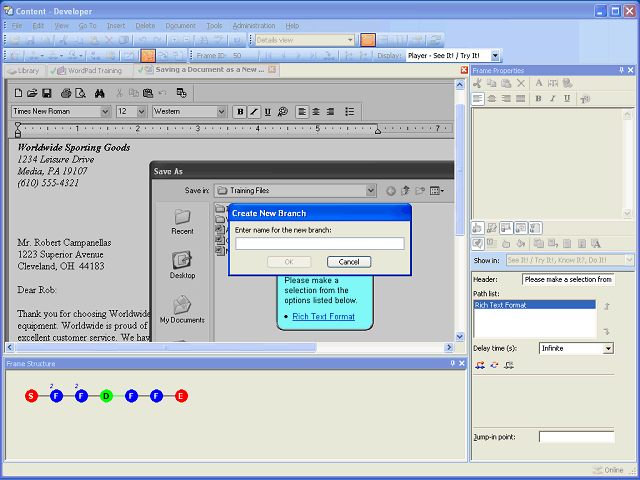The height and width of the screenshot is (480, 640).
Task: Toggle Italic in Frame Properties
Action: pyautogui.click(x=553, y=99)
